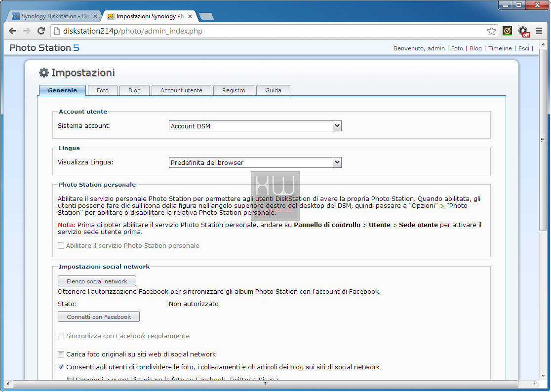
Task: Enable Carica foto originali su social network
Action: tap(61, 354)
